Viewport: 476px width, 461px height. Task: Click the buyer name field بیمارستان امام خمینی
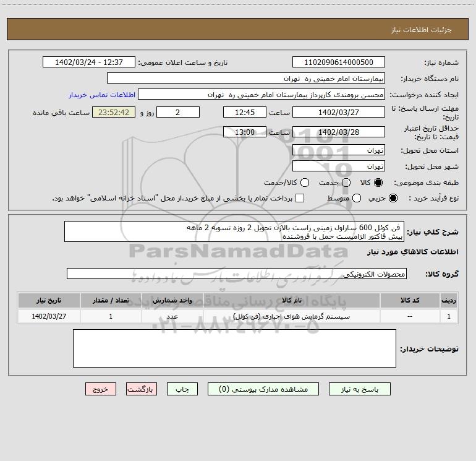coord(246,78)
